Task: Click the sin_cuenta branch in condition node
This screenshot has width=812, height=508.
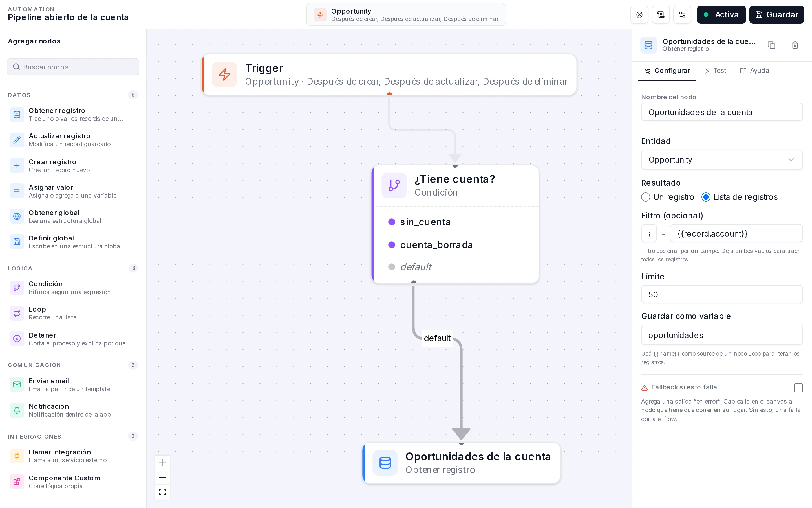Action: [x=425, y=222]
